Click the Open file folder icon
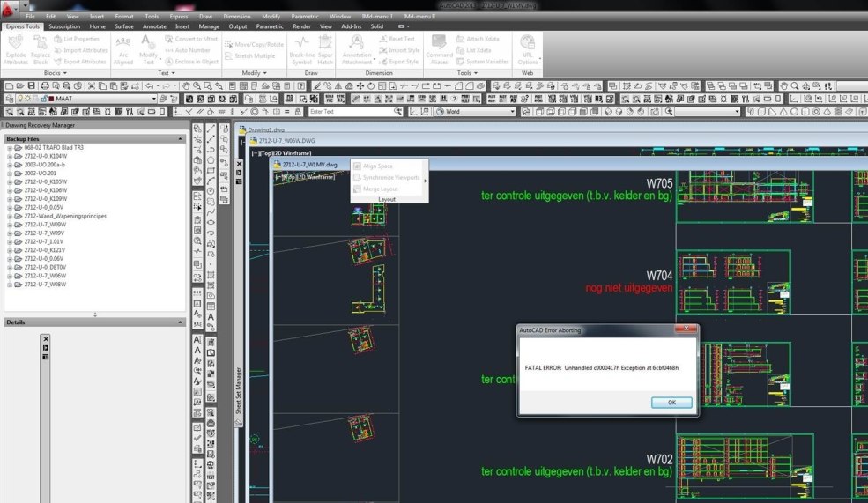The image size is (868, 503). [x=20, y=85]
